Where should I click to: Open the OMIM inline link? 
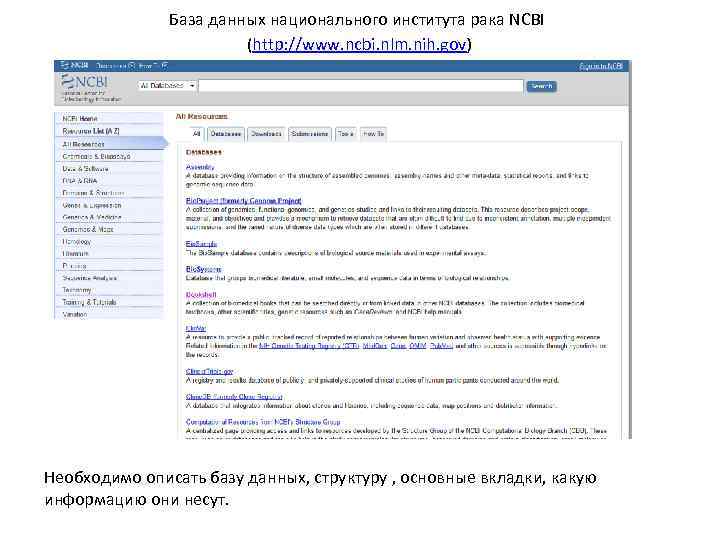[x=418, y=346]
